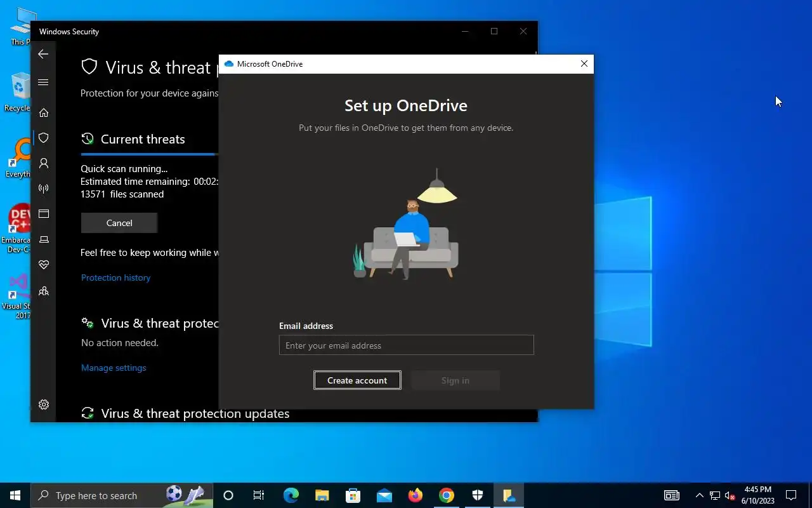Open the clock and date flyout
Image resolution: width=812 pixels, height=508 pixels.
click(758, 495)
